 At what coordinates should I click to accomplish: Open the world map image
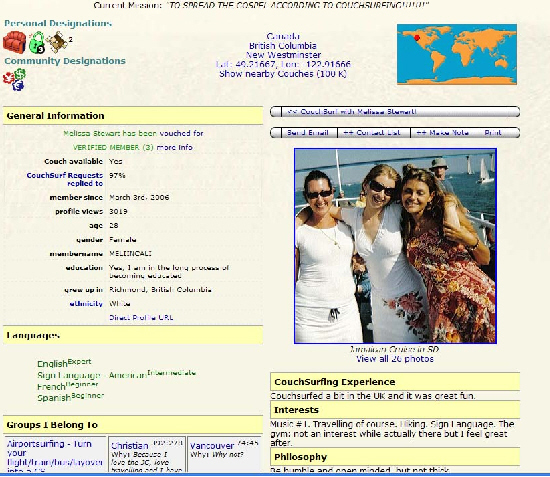coord(457,54)
